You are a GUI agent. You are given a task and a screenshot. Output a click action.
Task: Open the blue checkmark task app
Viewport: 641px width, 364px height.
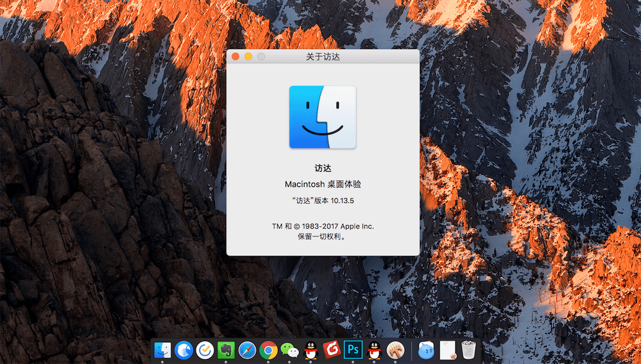click(x=205, y=350)
